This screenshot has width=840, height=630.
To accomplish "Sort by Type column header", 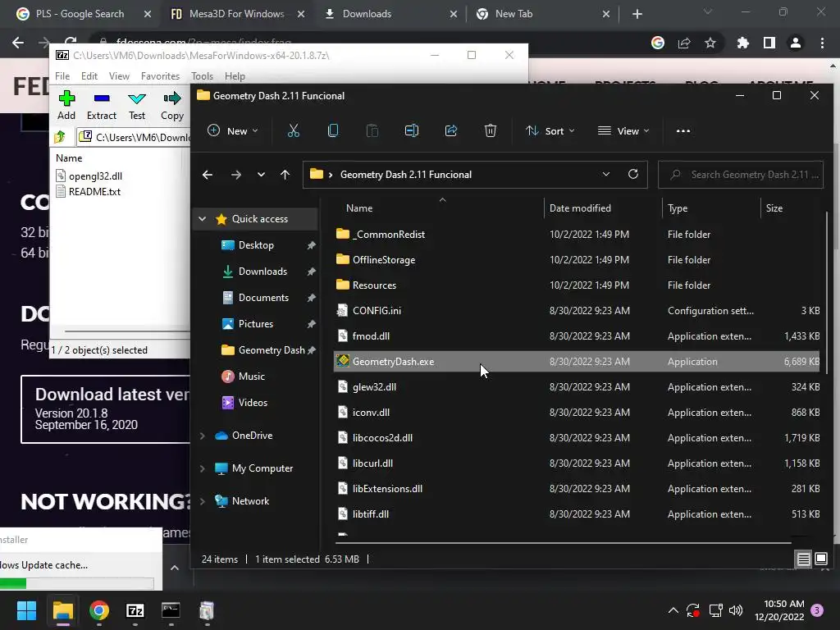I will (678, 208).
